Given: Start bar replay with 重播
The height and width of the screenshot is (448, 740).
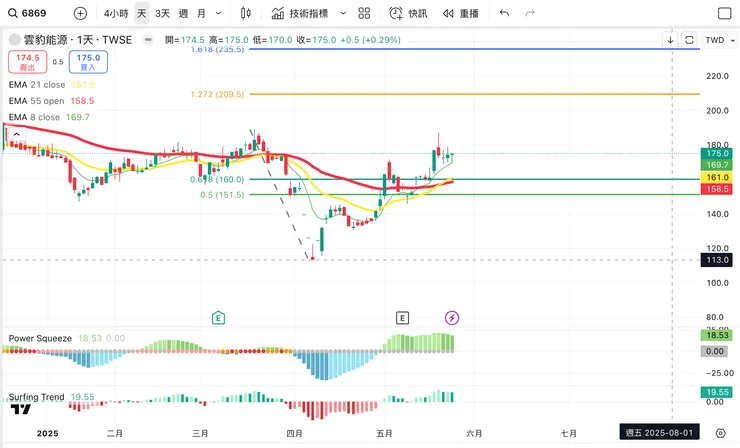Looking at the screenshot, I should click(461, 13).
